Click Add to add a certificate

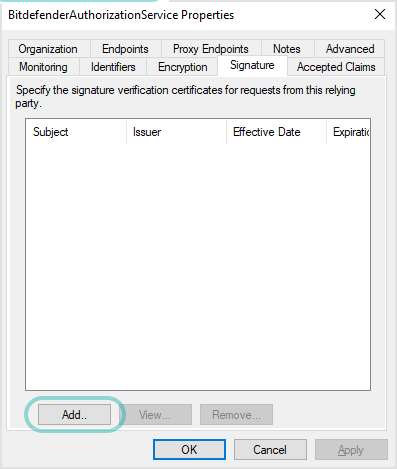74,415
